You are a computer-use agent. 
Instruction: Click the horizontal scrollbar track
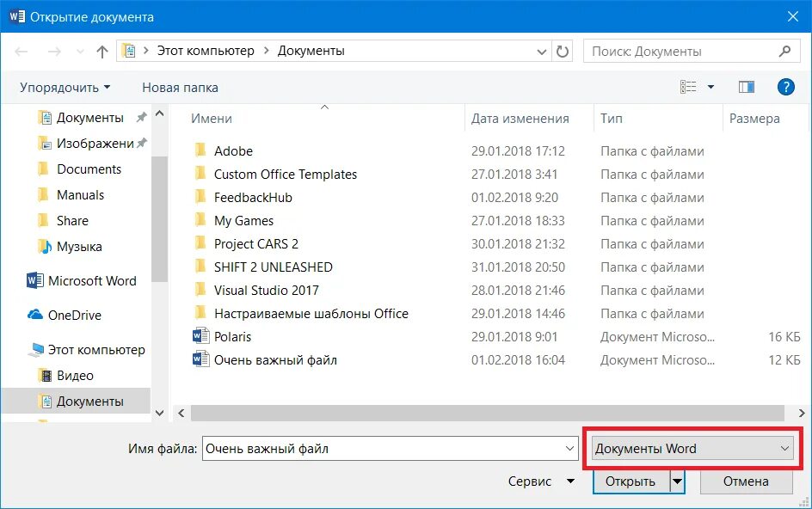click(488, 413)
